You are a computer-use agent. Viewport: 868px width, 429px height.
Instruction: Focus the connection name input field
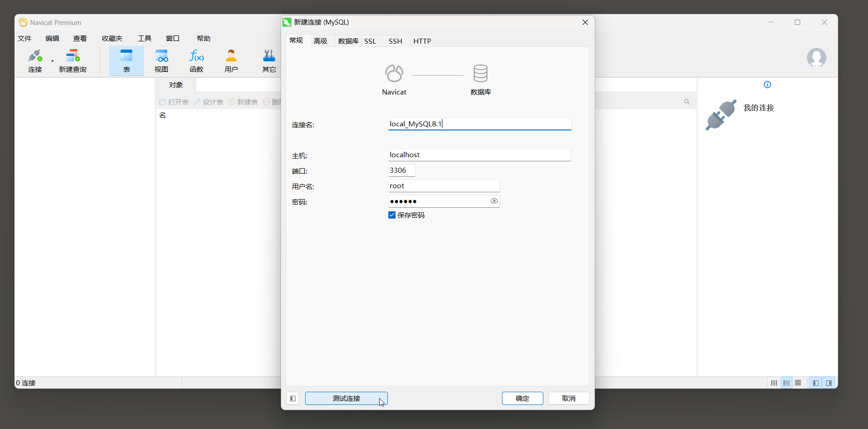(x=480, y=124)
